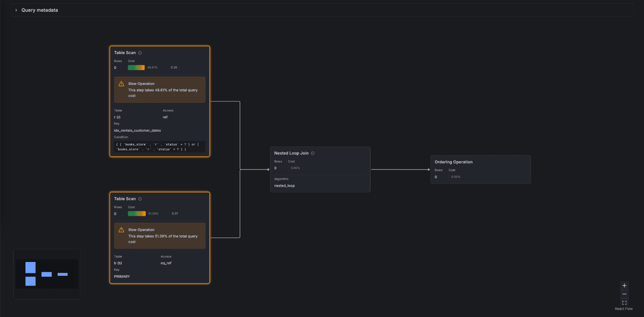The height and width of the screenshot is (317, 644).
Task: Click the rightmost node thumbnail in the minimap
Action: coord(63,274)
